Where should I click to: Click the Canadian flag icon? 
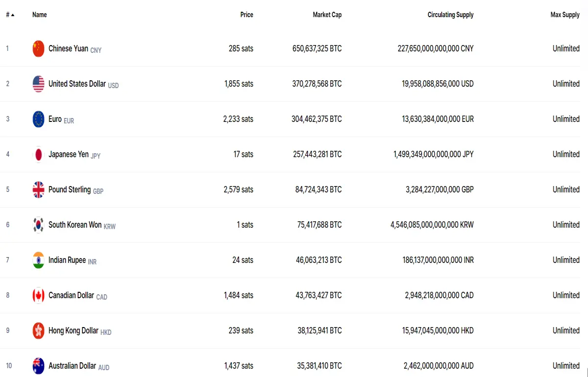click(39, 295)
